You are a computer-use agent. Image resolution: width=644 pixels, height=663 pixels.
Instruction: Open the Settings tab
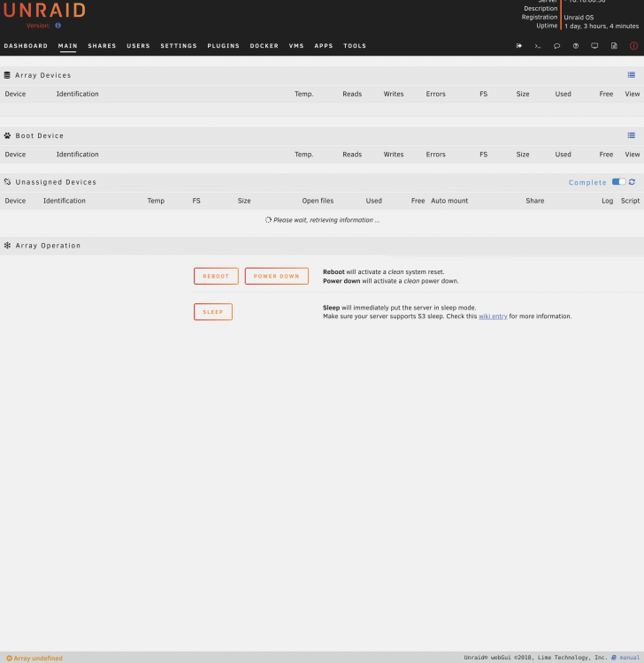(x=179, y=46)
